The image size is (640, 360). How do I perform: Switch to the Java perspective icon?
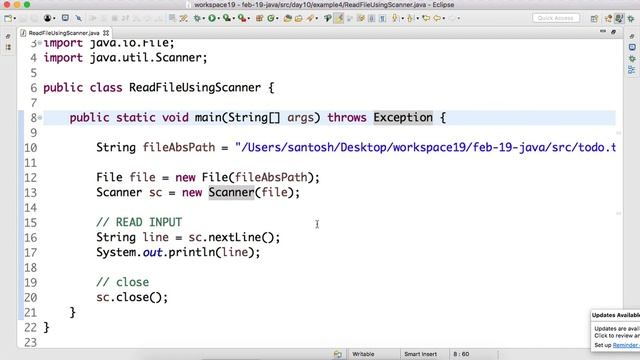point(619,18)
